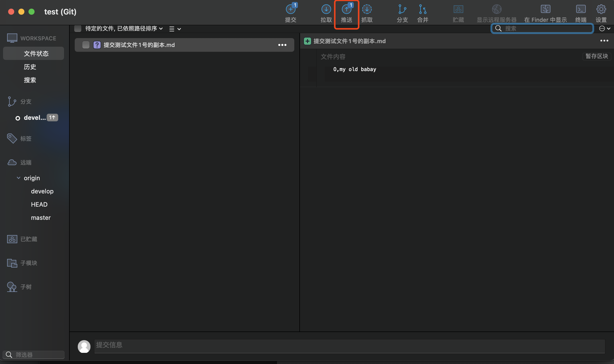Viewport: 614px width, 364px height.
Task: Click the top-right 搜索 search field
Action: pyautogui.click(x=542, y=28)
